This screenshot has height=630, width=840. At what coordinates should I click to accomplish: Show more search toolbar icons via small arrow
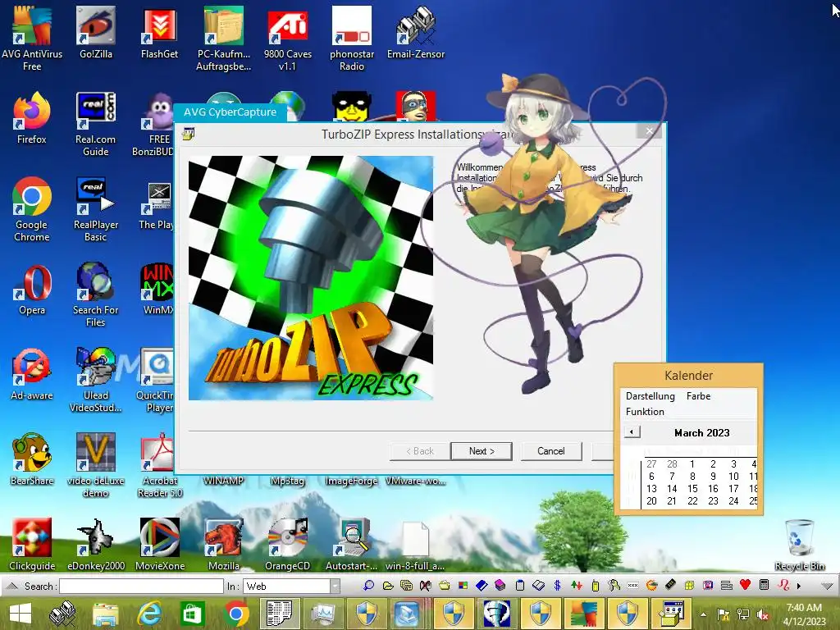[x=799, y=586]
